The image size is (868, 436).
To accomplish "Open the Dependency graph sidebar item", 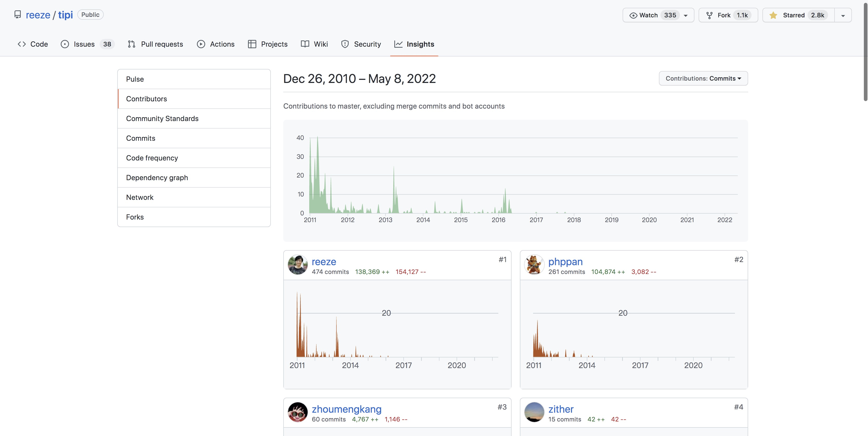I will click(157, 177).
